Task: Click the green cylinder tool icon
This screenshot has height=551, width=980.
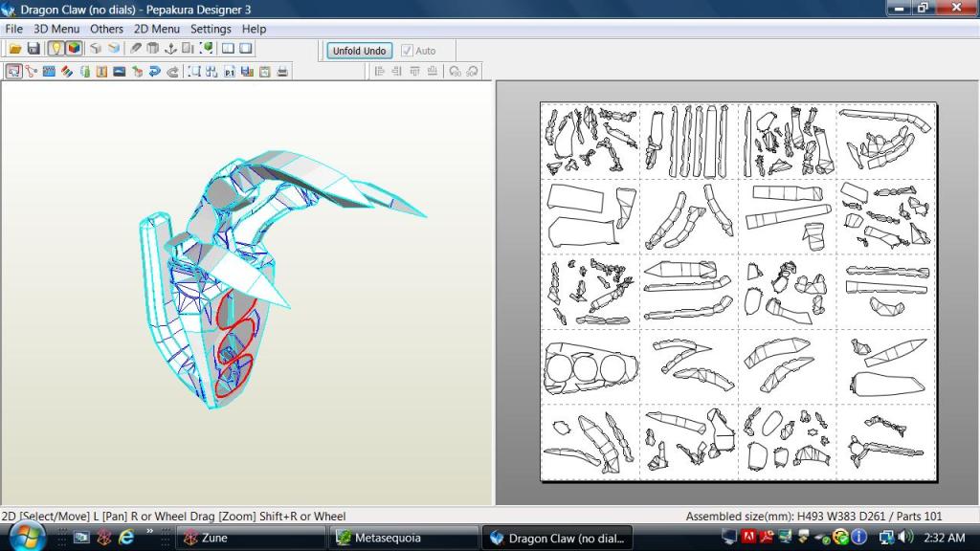Action: click(84, 71)
